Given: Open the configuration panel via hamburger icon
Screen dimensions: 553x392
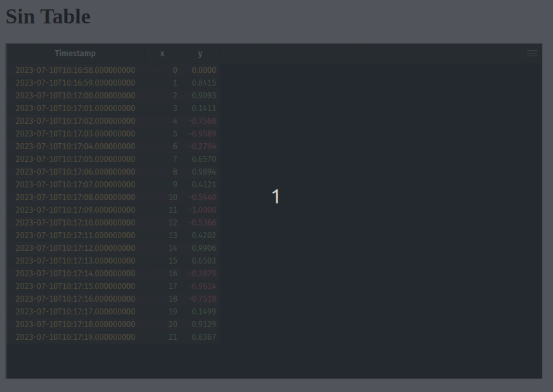Looking at the screenshot, I should coord(532,53).
